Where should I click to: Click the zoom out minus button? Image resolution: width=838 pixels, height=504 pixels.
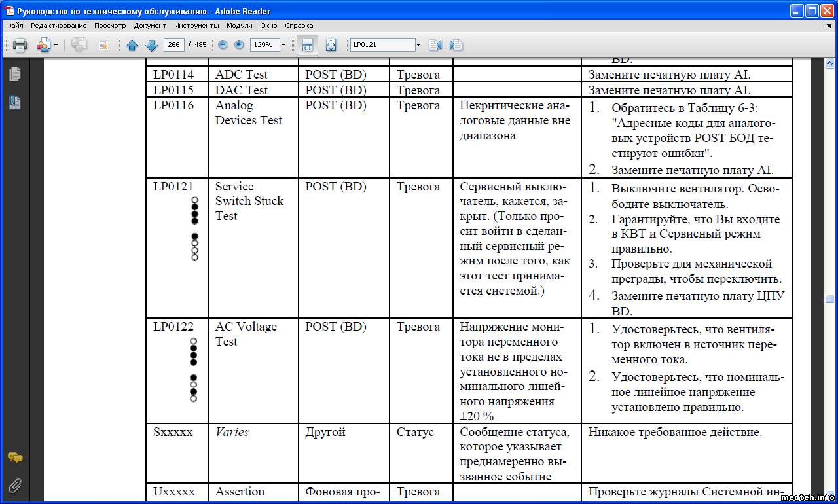(223, 45)
